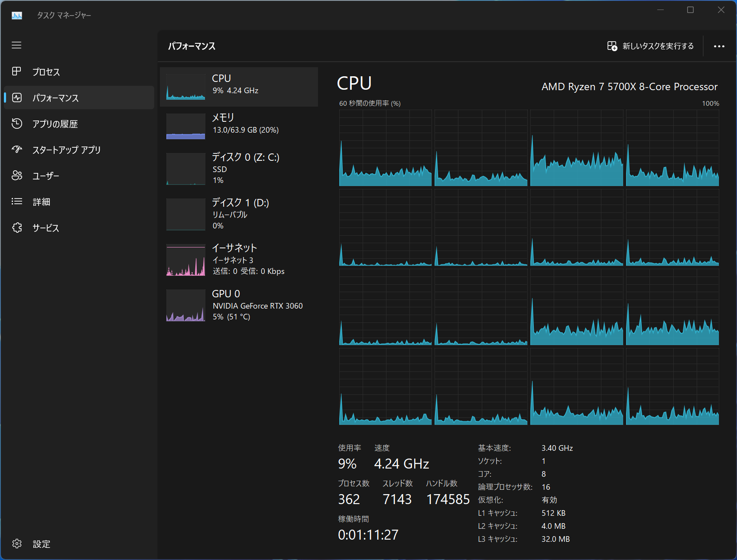Screen dimensions: 737x560
Task: Click the base speed 3.40 GHz value
Action: click(x=557, y=448)
